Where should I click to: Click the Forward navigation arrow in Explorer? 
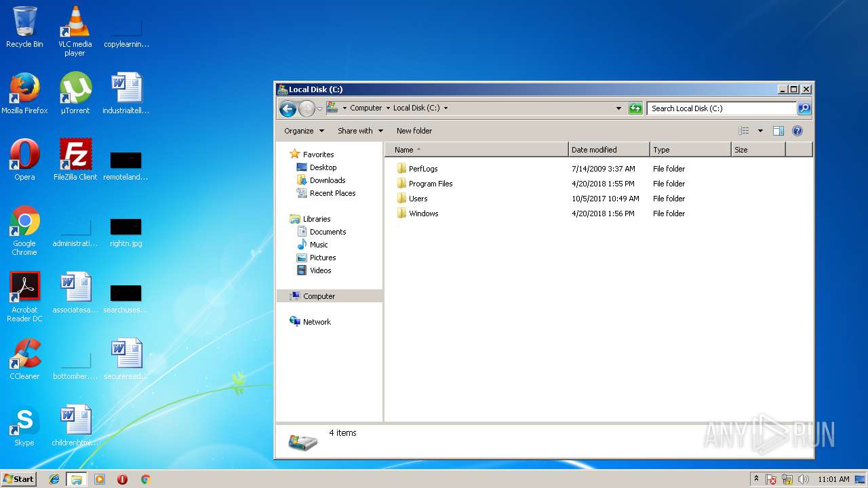point(307,108)
